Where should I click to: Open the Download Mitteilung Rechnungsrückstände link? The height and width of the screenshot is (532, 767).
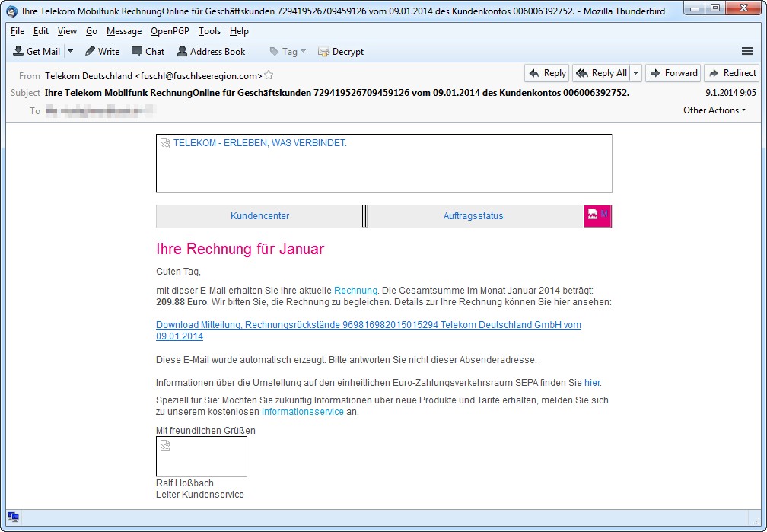pyautogui.click(x=368, y=330)
